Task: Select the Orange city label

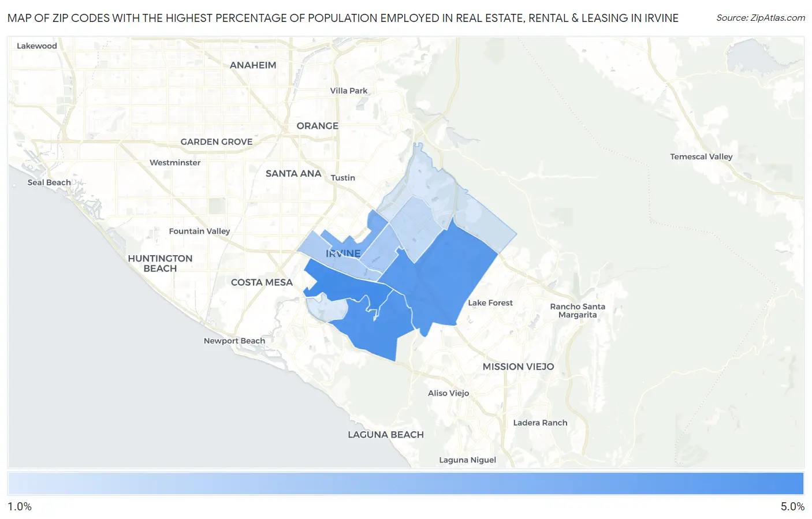Action: pyautogui.click(x=318, y=126)
